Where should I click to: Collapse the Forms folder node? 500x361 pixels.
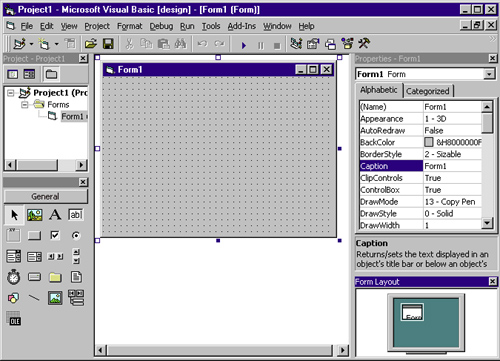tap(24, 105)
